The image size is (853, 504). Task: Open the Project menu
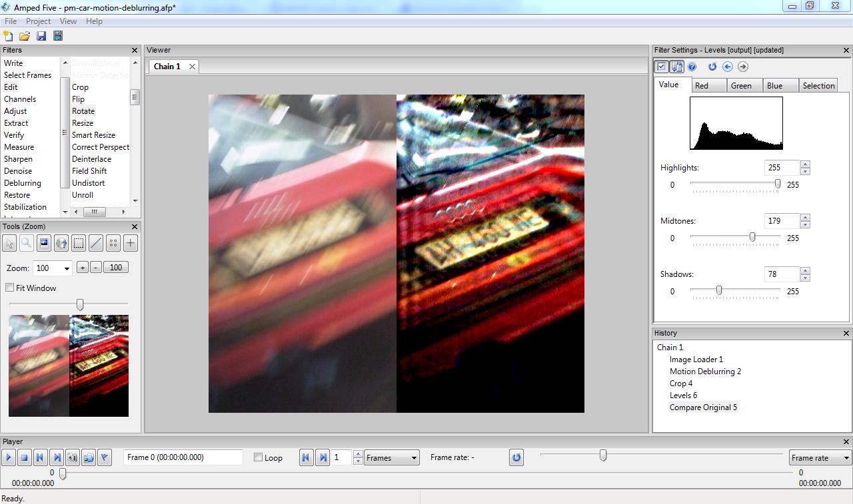[38, 21]
